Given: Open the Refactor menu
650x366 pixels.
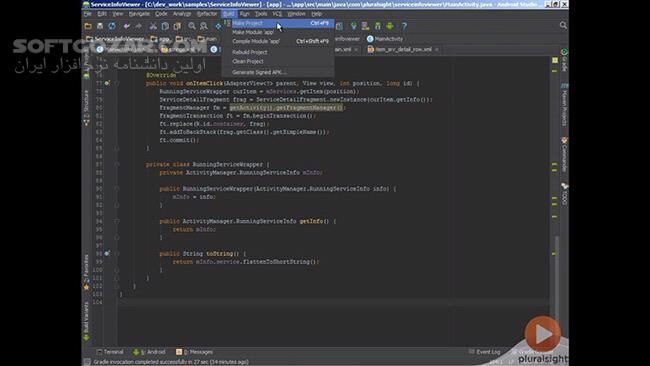Looking at the screenshot, I should click(207, 14).
